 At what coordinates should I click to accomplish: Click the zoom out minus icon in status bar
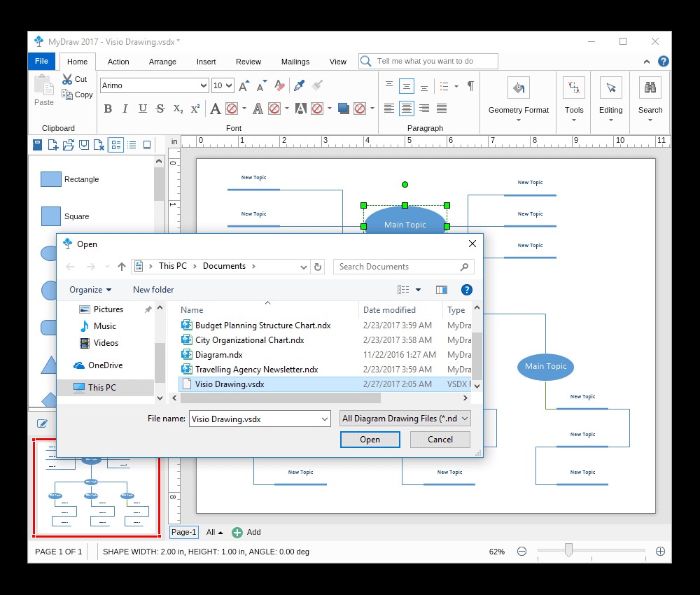pos(521,552)
